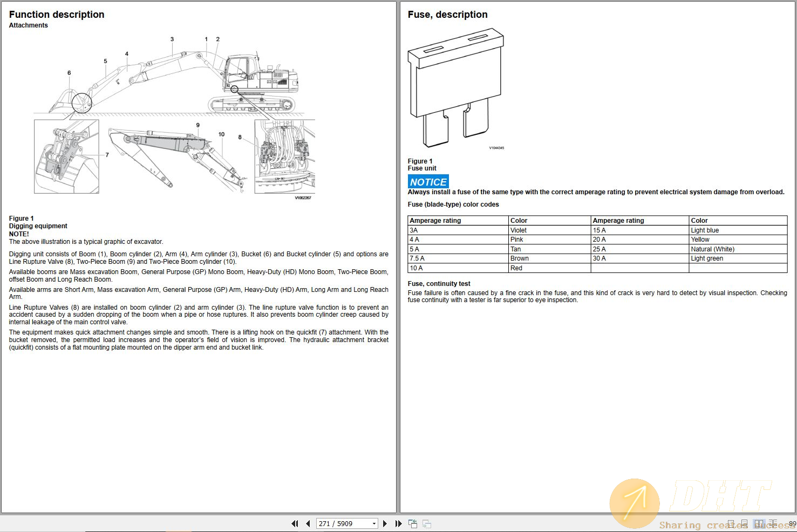Viewport: 797px width, 532px height.
Task: Click the 'Tan' color cell
Action: (x=549, y=249)
